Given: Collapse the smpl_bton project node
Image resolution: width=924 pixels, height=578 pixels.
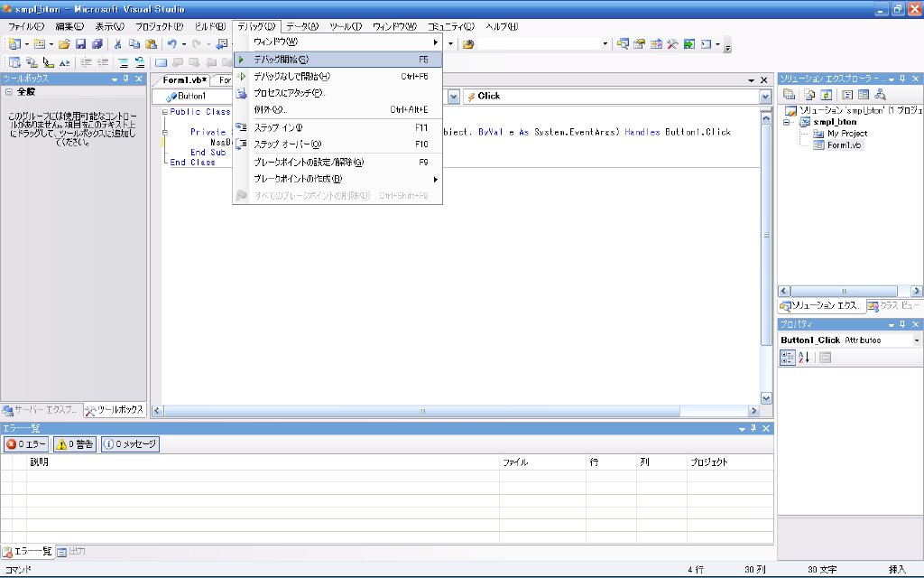Looking at the screenshot, I should [x=786, y=122].
